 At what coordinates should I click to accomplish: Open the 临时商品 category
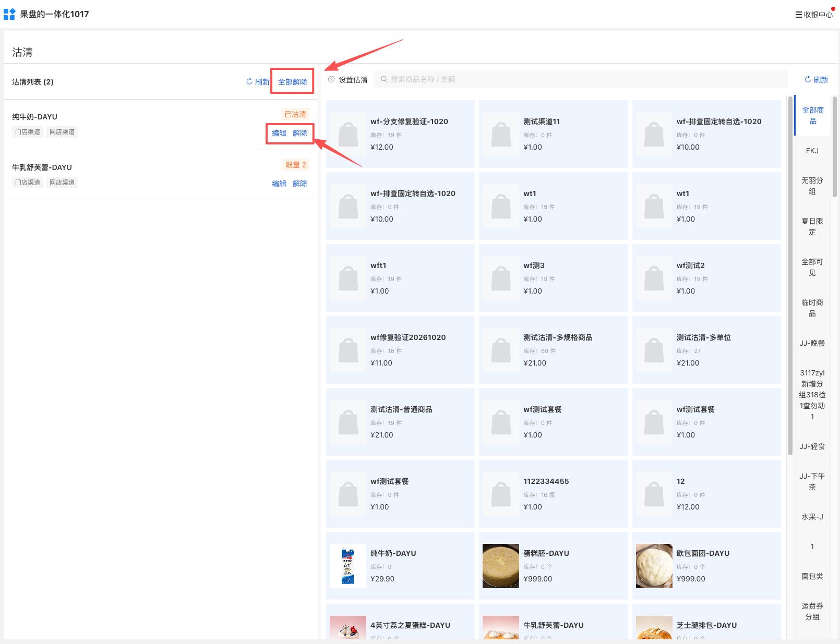click(812, 308)
